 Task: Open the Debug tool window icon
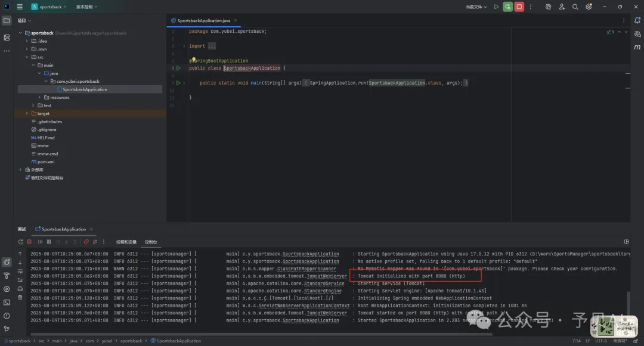coord(7,262)
